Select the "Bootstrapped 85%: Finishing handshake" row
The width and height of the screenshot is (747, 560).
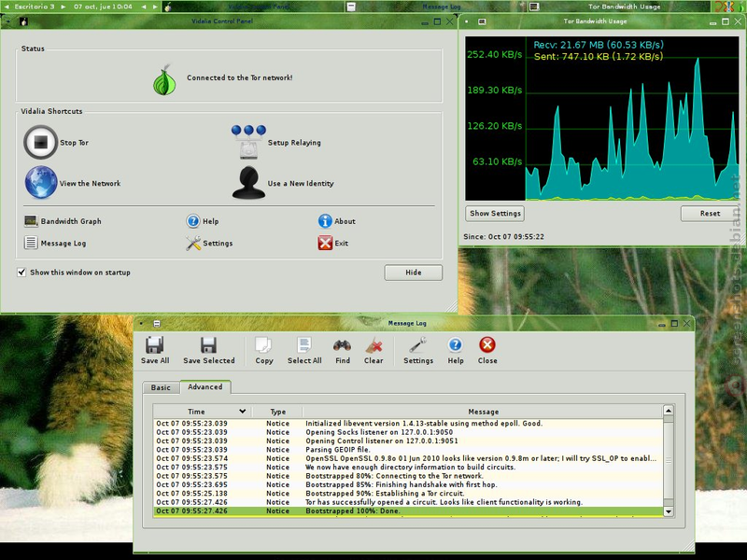(408, 484)
